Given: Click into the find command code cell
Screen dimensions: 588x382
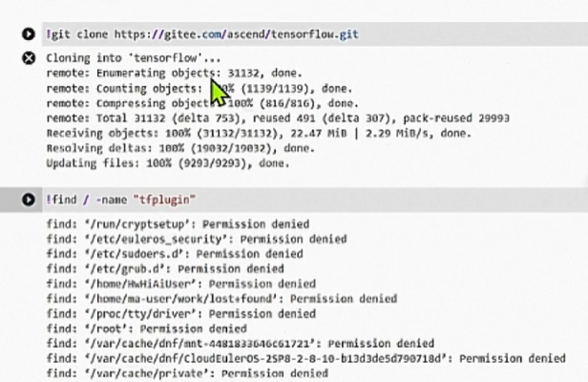Looking at the screenshot, I should point(382,201).
